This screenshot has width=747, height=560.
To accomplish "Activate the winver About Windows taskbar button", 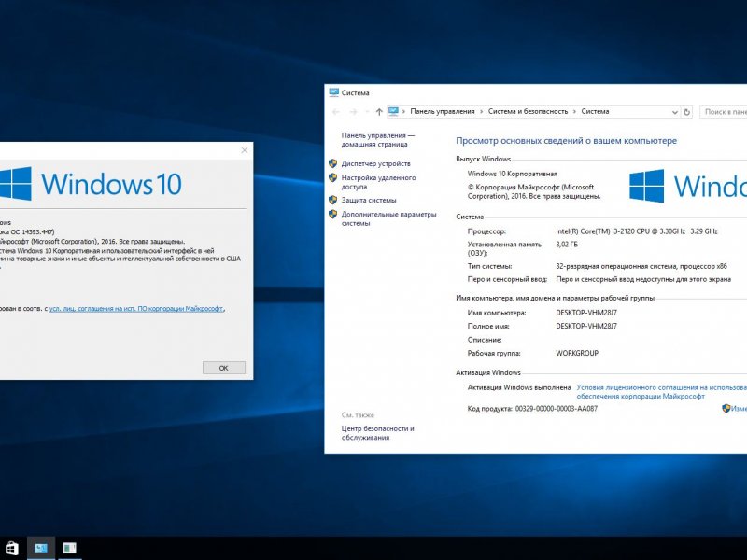I will tap(69, 548).
